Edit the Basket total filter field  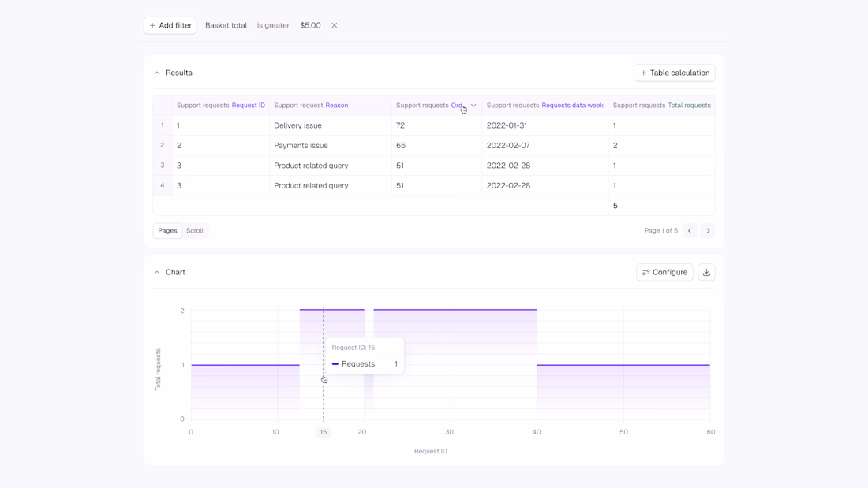tap(226, 25)
